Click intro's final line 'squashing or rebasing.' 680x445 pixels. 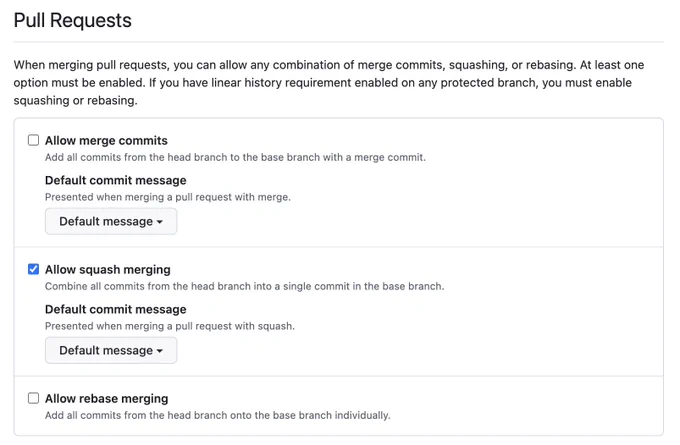(x=75, y=101)
